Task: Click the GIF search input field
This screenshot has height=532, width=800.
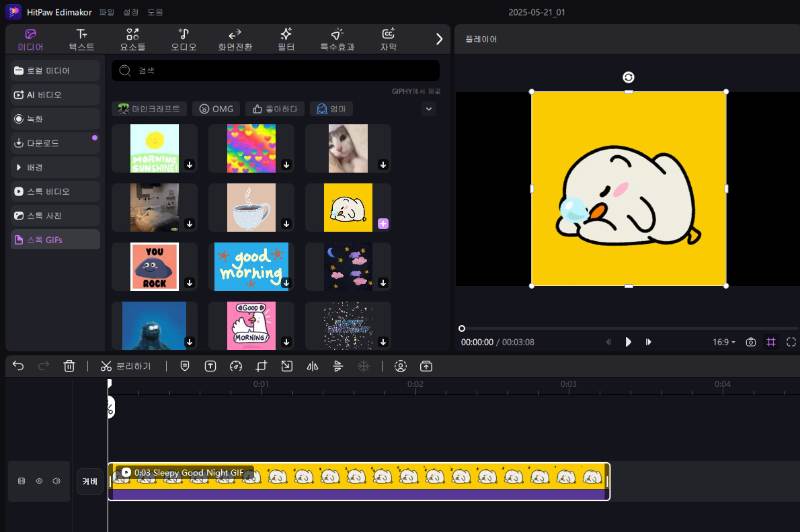Action: (276, 70)
